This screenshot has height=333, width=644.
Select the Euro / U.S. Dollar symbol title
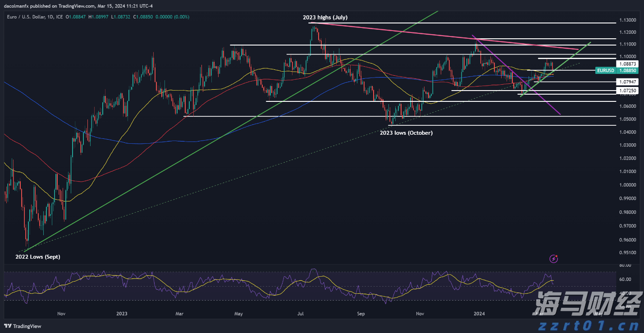pyautogui.click(x=27, y=17)
